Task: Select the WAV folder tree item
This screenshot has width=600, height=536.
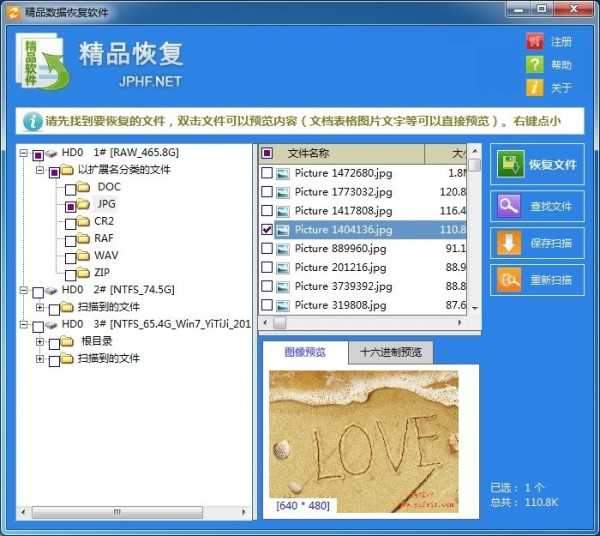Action: pos(106,256)
